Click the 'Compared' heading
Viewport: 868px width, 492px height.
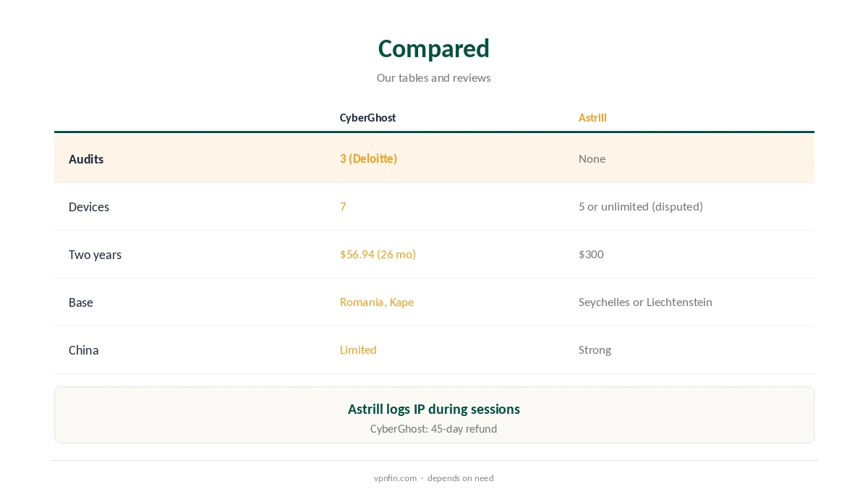tap(434, 48)
